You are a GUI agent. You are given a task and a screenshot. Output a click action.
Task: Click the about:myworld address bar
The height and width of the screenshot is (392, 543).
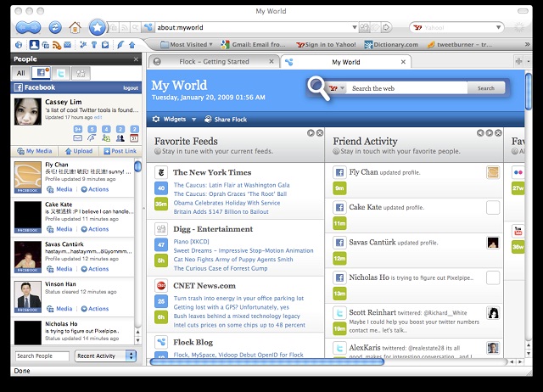[252, 27]
